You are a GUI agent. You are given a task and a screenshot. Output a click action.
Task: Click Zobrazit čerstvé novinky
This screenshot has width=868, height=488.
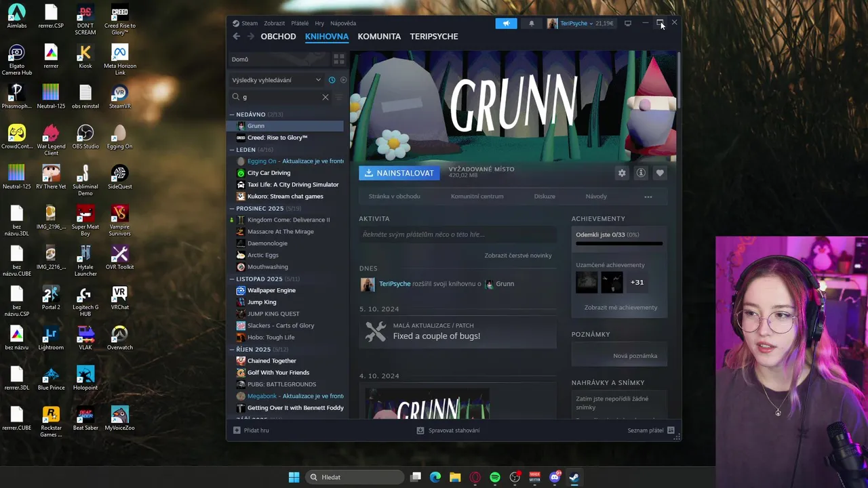(518, 256)
